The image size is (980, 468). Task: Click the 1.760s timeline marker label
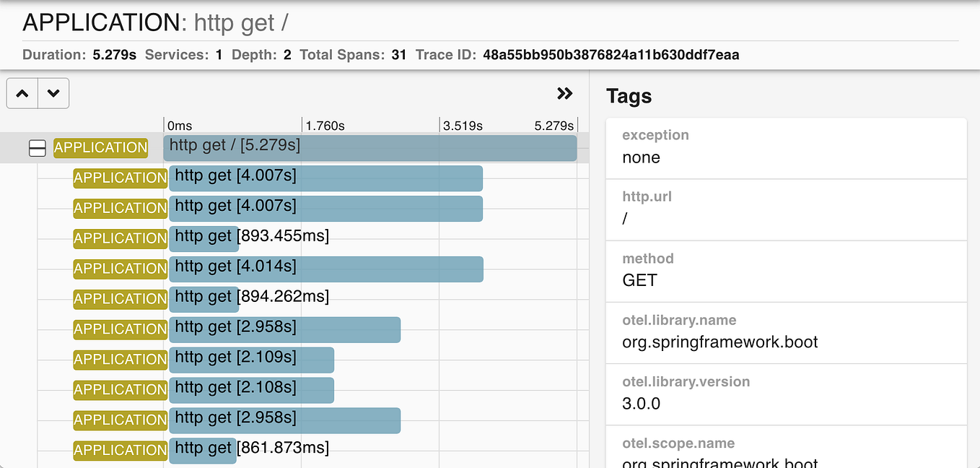pyautogui.click(x=325, y=124)
